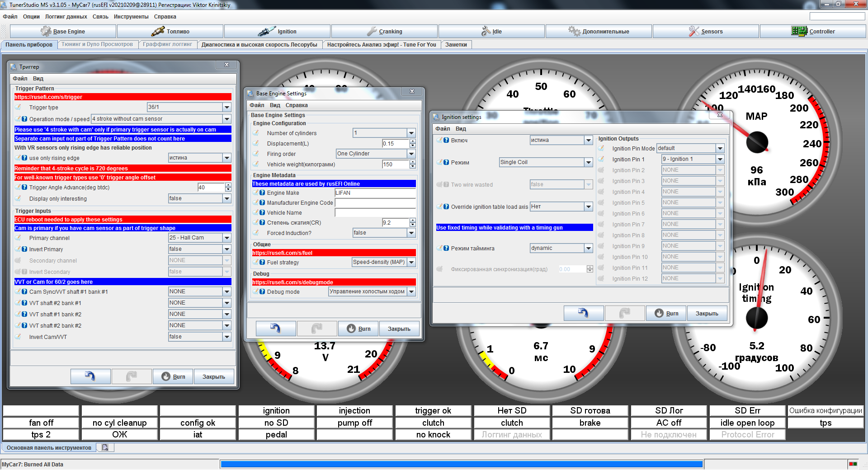Viewport: 868px width, 470px height.
Task: Switch to Заметки tab
Action: [x=456, y=44]
